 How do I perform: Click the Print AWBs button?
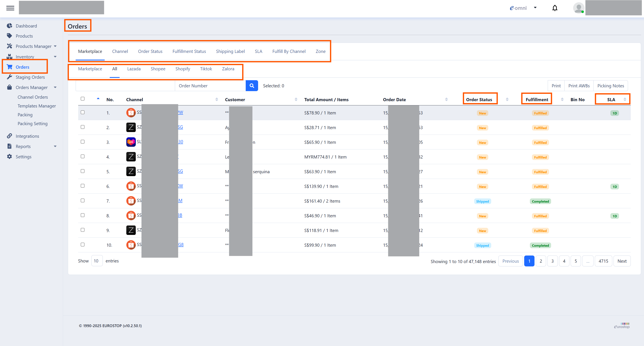click(x=579, y=86)
